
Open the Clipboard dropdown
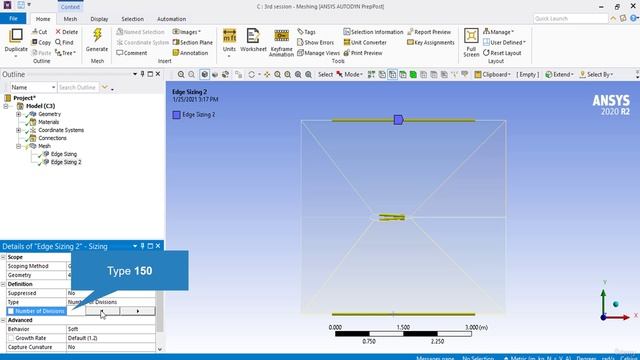[492, 74]
